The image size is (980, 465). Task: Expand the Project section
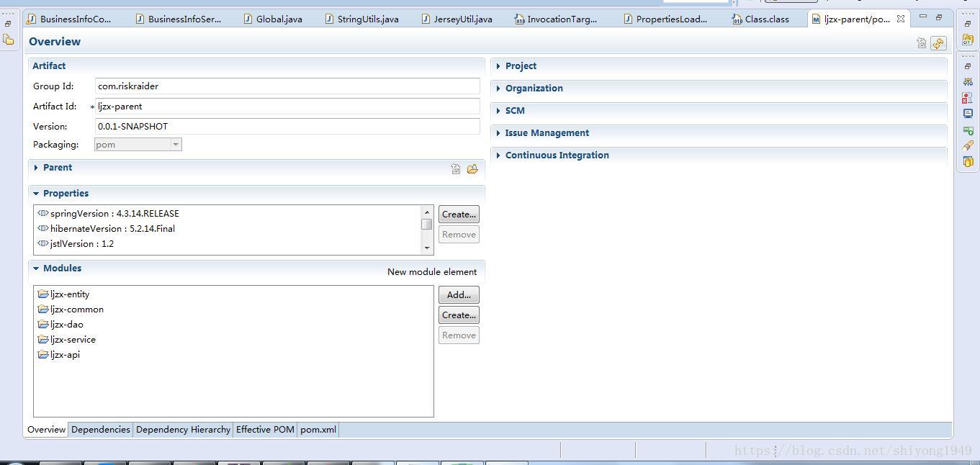[x=498, y=66]
